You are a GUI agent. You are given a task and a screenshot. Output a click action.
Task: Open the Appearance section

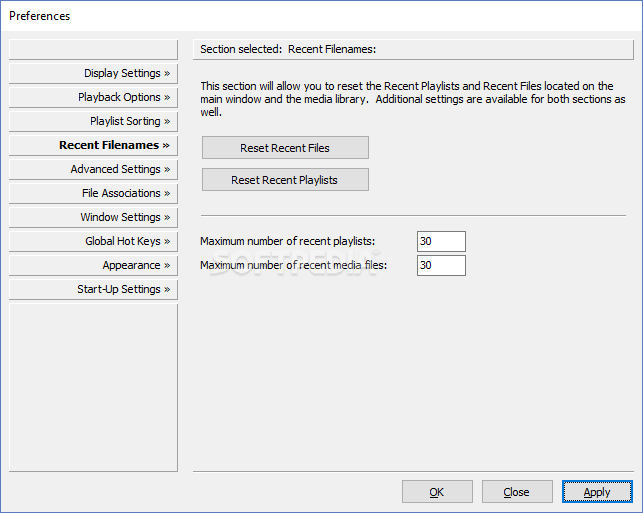pos(93,265)
